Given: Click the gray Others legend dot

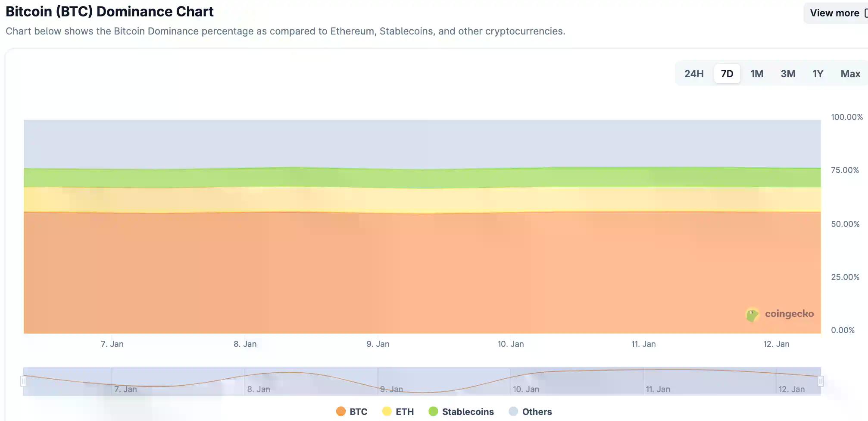Looking at the screenshot, I should [513, 412].
